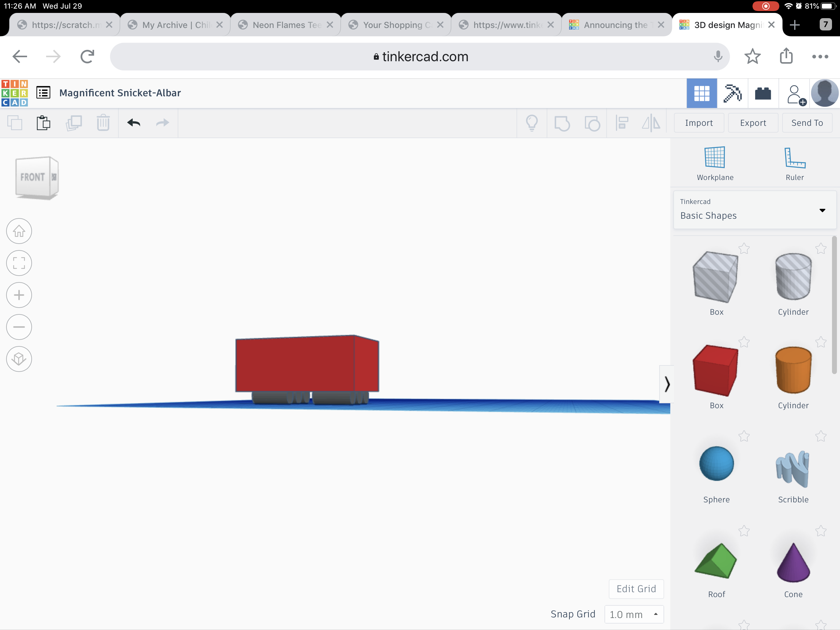Click the Send To button
Image resolution: width=840 pixels, height=630 pixels.
tap(807, 123)
